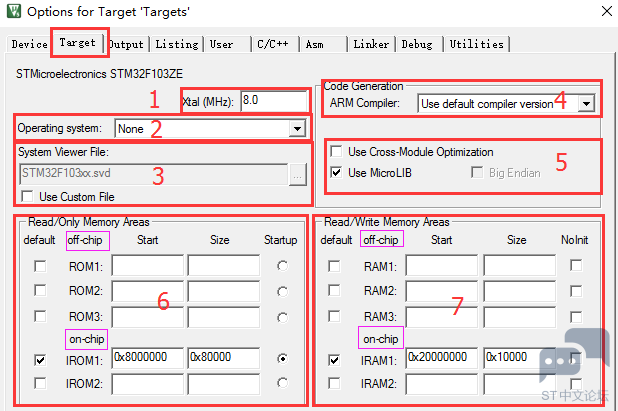
Task: Open the Operating system dropdown
Action: tap(296, 129)
